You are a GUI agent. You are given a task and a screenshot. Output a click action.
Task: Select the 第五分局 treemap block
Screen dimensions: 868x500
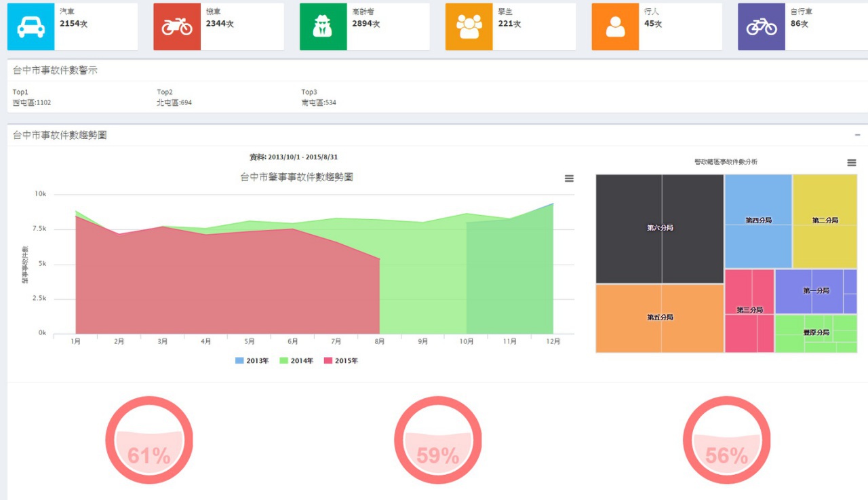tap(660, 318)
